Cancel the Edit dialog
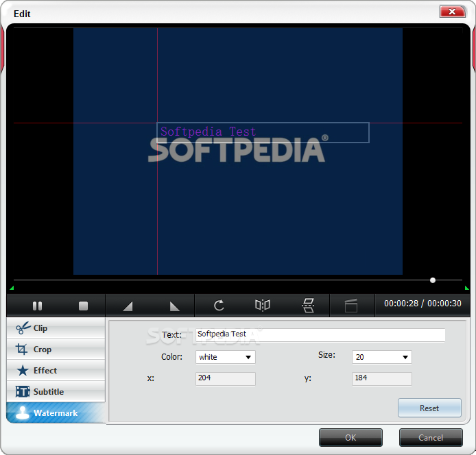The width and height of the screenshot is (476, 455). click(431, 437)
